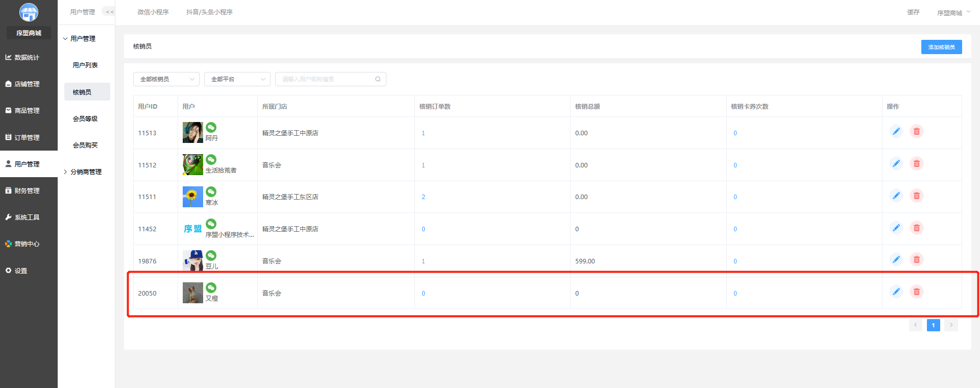Delete verifier 阿丹 with the trash icon

[x=917, y=132]
